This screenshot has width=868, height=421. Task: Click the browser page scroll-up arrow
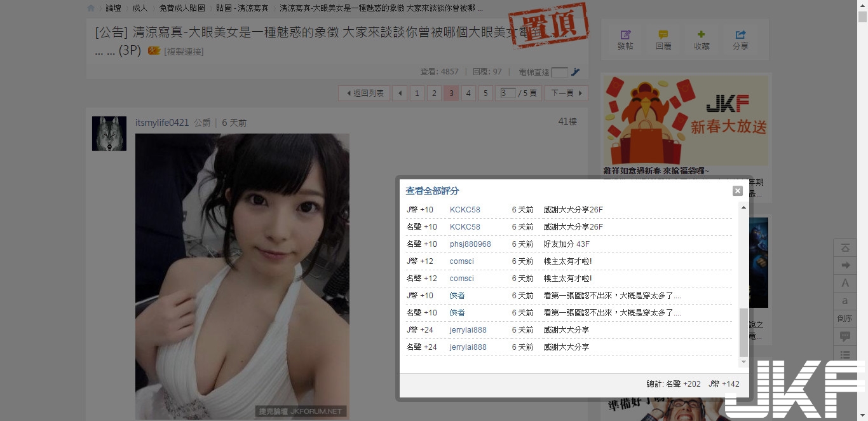862,5
